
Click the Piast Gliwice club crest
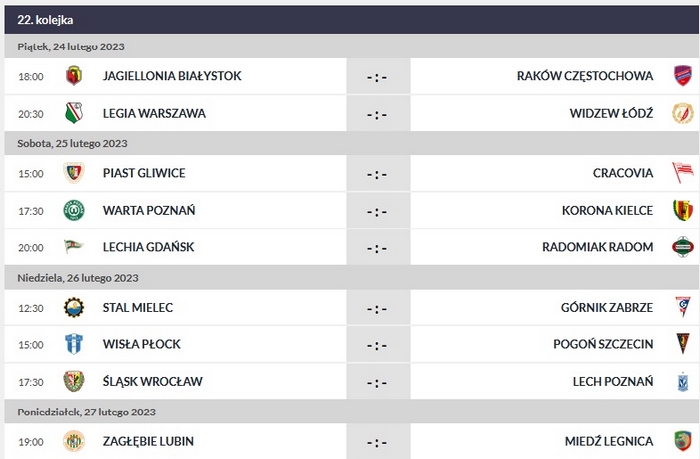(73, 173)
